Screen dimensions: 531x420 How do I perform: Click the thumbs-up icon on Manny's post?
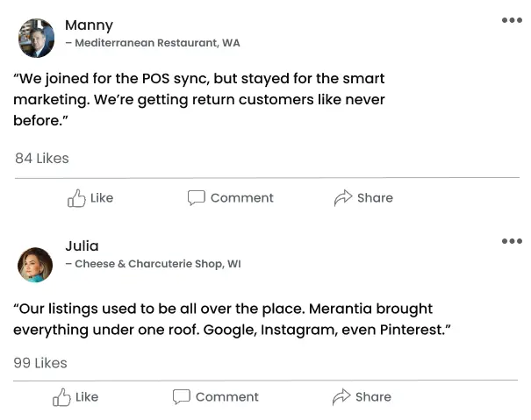pos(76,198)
